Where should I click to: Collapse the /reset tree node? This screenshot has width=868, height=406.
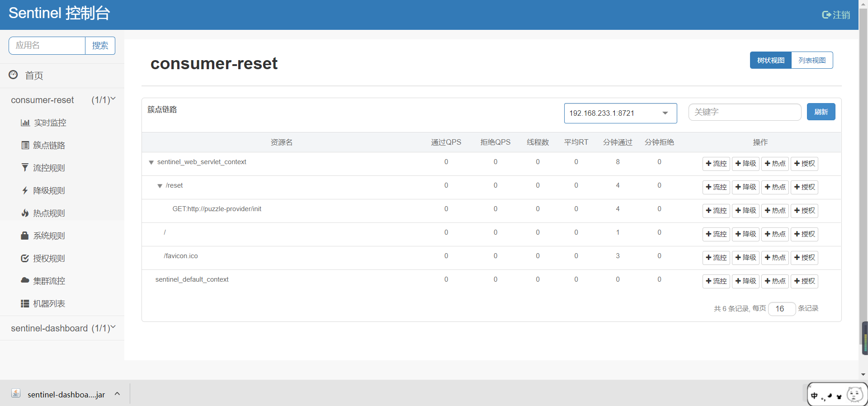[160, 186]
